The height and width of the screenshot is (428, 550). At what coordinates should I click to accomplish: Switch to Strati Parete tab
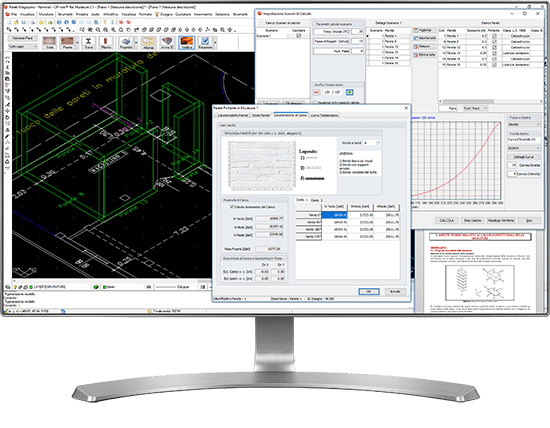[261, 115]
